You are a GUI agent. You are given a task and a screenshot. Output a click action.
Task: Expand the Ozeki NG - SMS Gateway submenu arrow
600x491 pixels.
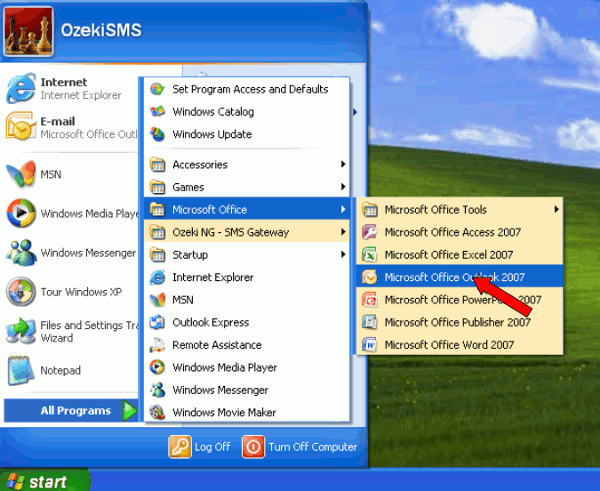coord(343,232)
